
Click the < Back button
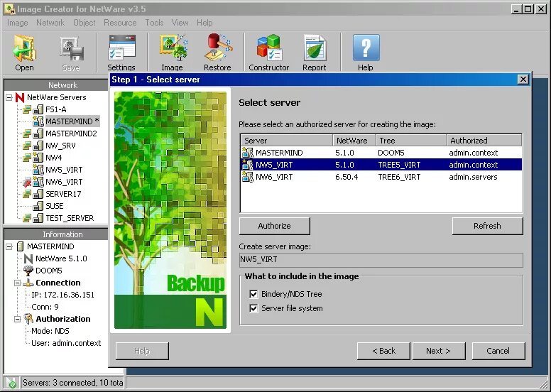383,351
